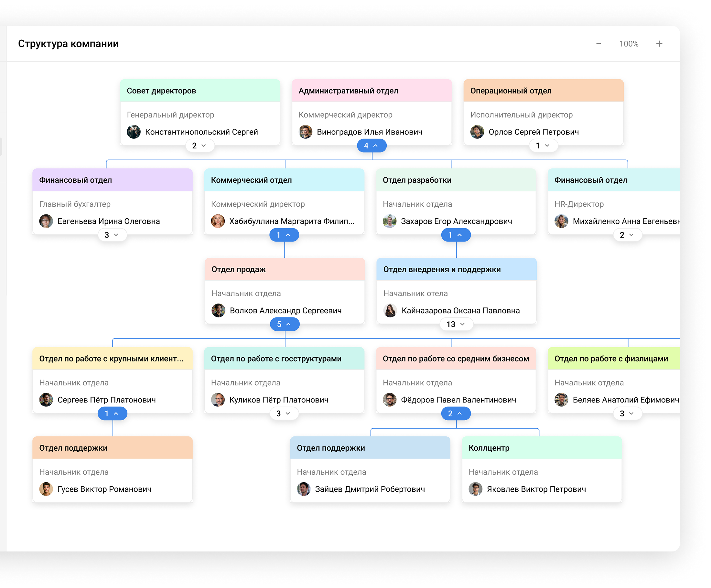Expand Главный бухгалтер's 3 subordinates

point(112,235)
